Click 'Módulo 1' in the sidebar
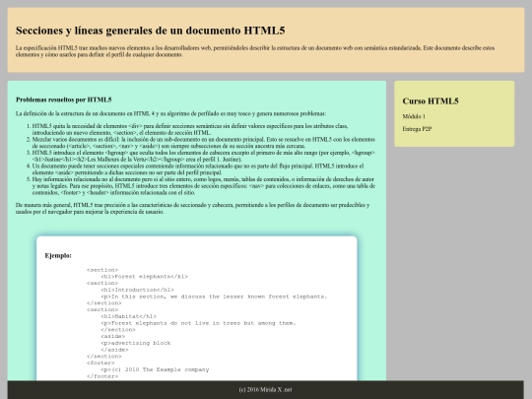This screenshot has height=399, width=532. point(414,116)
